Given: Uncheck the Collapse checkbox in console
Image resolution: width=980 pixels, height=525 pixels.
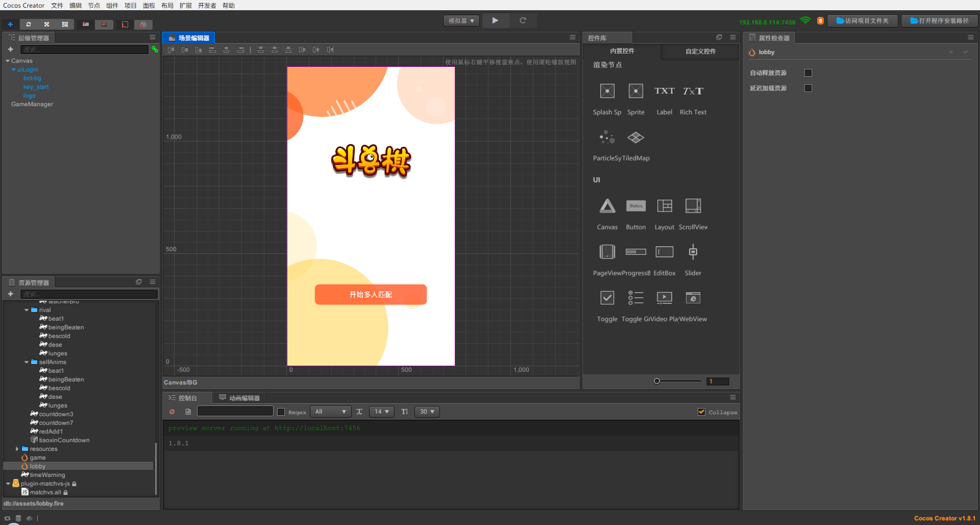Looking at the screenshot, I should coord(701,412).
